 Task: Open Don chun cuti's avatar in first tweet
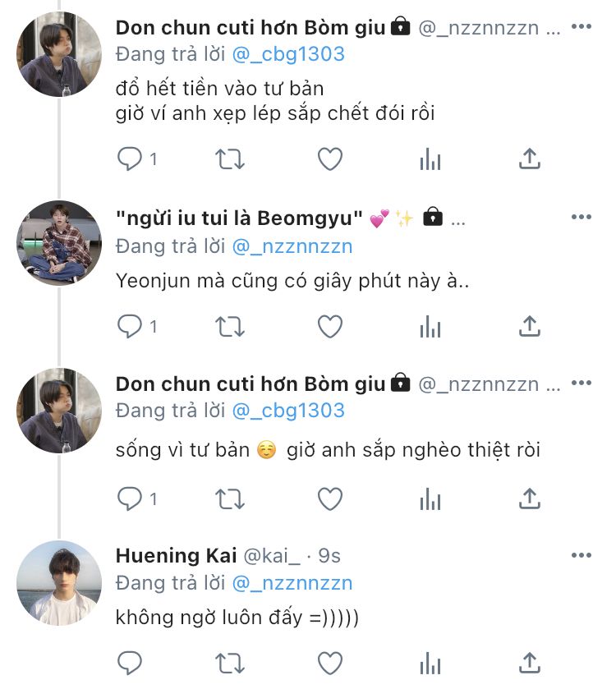[x=59, y=54]
